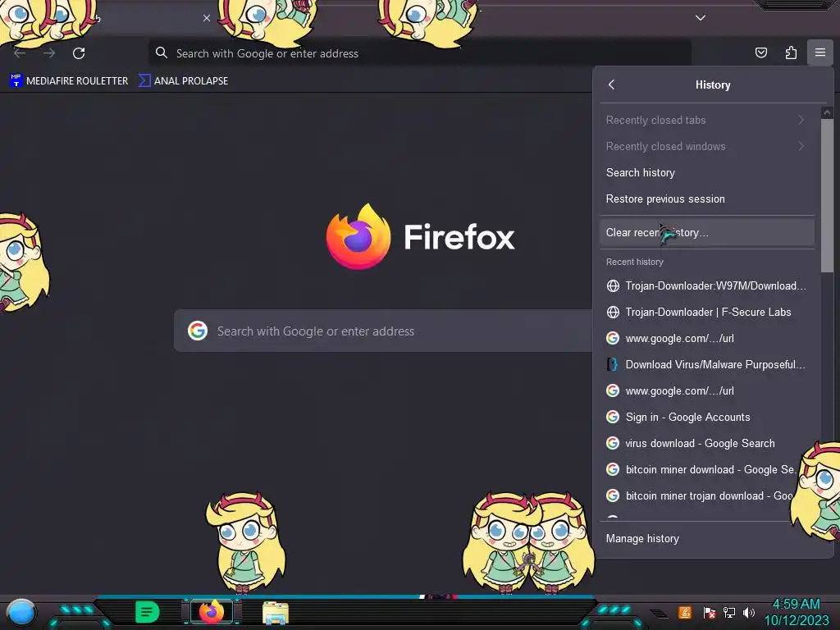The image size is (840, 630).
Task: Choose Restore previous session
Action: tap(706, 199)
